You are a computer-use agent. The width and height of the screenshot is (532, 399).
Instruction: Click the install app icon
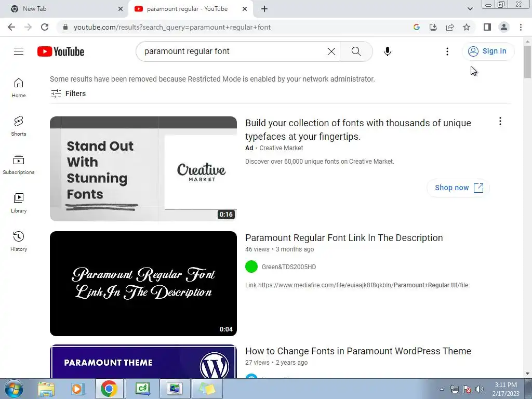433,27
